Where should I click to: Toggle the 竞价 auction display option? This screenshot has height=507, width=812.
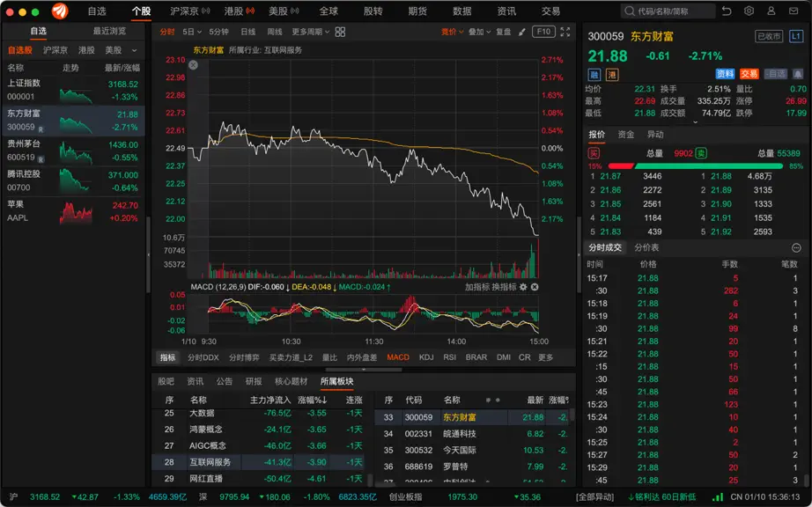452,32
